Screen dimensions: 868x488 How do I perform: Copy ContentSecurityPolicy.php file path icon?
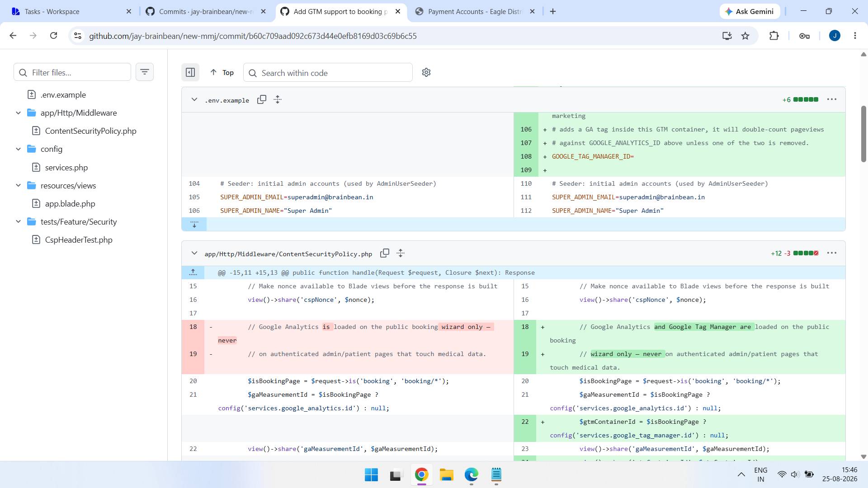[385, 253]
